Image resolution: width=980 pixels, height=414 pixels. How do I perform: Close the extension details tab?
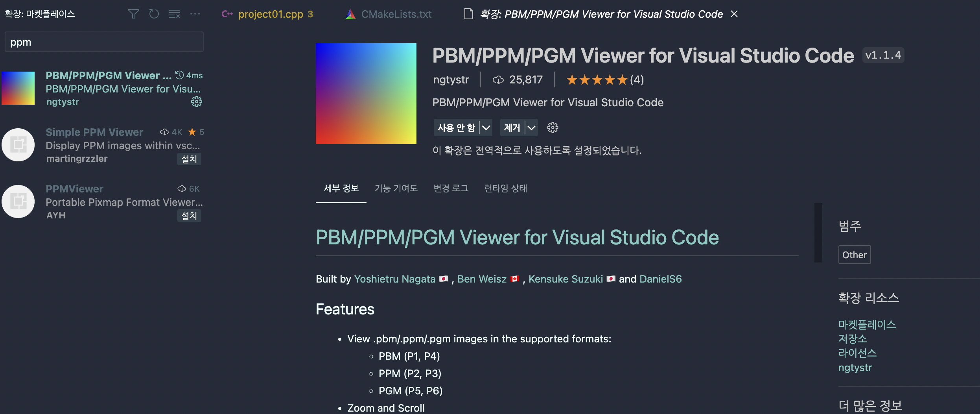tap(734, 14)
